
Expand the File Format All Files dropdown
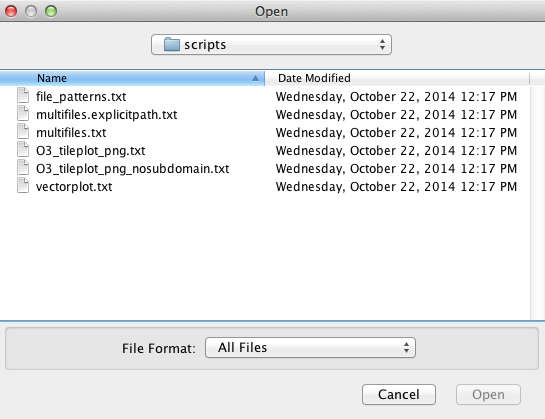(310, 347)
